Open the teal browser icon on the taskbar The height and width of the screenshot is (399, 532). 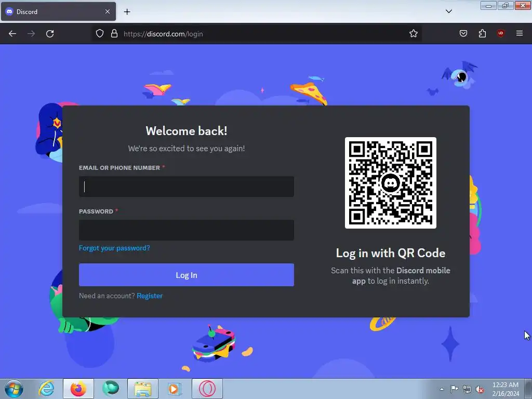pos(111,389)
